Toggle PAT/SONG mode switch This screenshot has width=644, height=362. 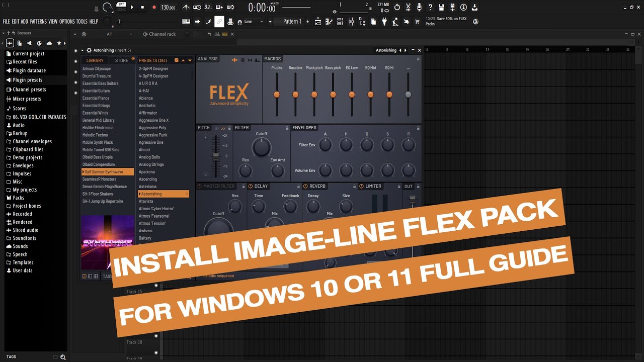tap(121, 7)
